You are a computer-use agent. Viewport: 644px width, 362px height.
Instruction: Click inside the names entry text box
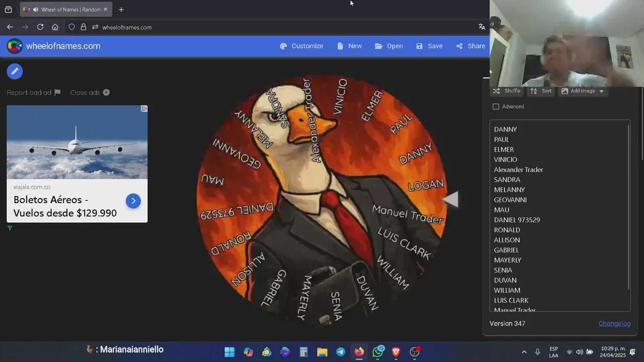tap(558, 216)
